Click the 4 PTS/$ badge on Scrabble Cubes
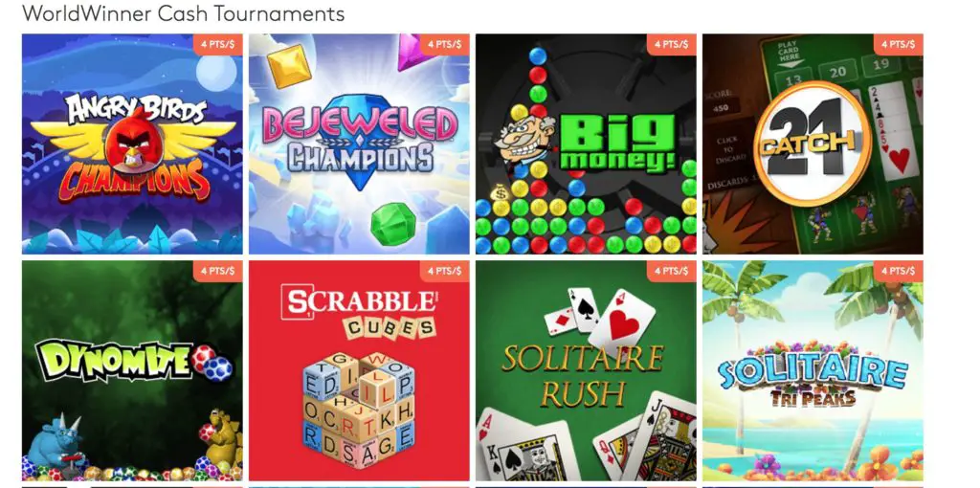 [x=444, y=271]
